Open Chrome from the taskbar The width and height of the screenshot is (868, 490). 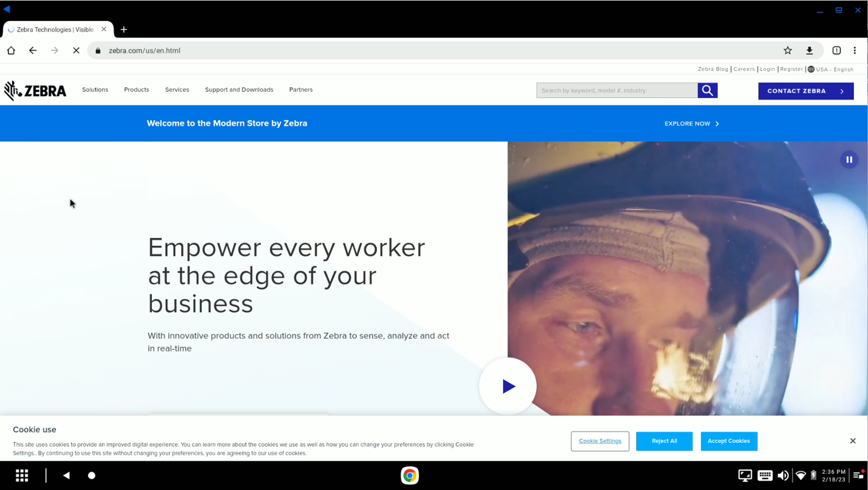[x=409, y=475]
